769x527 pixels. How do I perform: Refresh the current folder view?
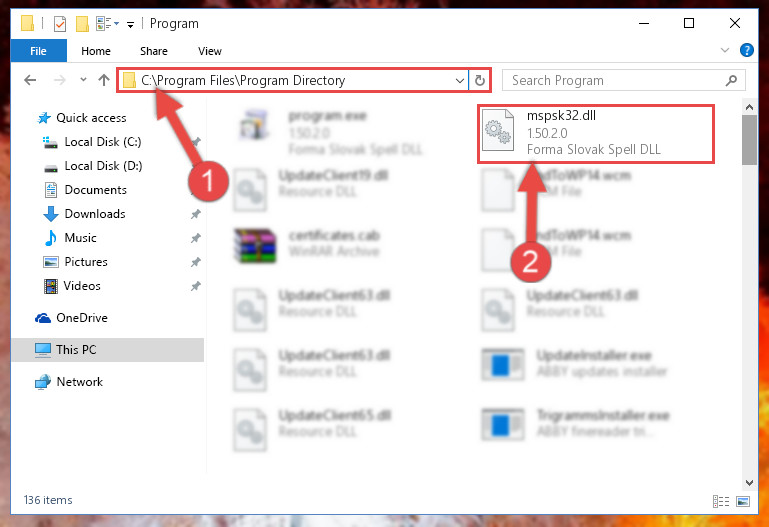click(480, 80)
